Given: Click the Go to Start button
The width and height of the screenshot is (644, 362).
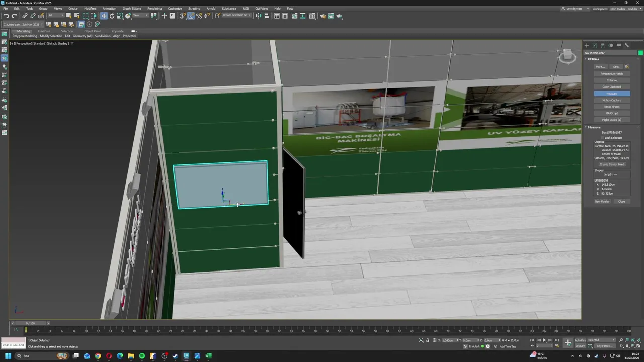Looking at the screenshot, I should 532,340.
